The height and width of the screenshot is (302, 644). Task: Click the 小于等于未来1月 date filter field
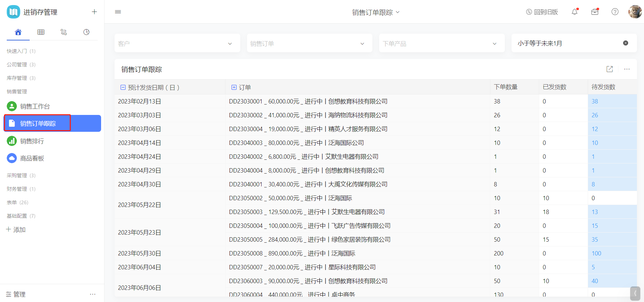pos(574,43)
